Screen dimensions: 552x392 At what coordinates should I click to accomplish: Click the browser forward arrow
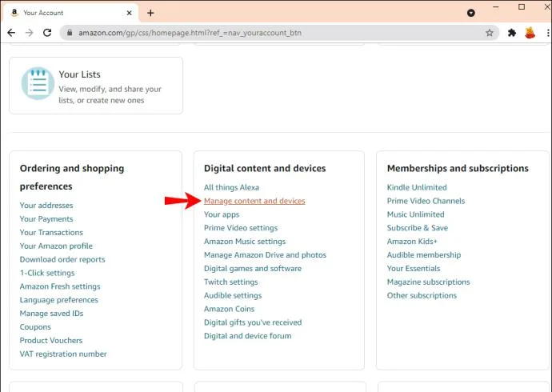pos(30,33)
